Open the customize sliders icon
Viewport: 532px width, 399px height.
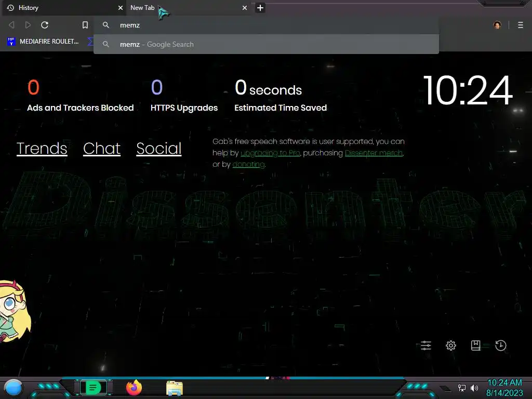[x=426, y=345]
